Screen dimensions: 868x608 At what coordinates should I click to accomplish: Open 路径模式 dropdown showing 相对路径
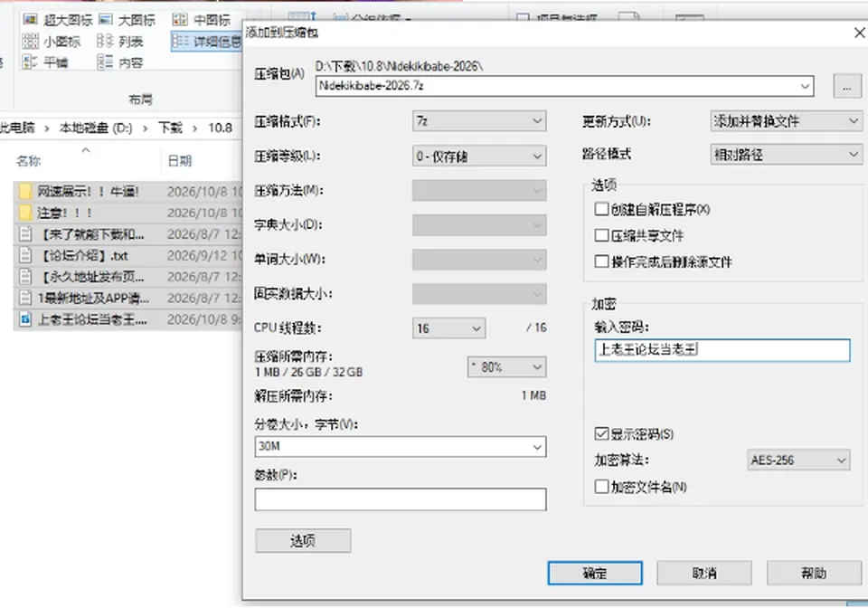click(x=786, y=155)
